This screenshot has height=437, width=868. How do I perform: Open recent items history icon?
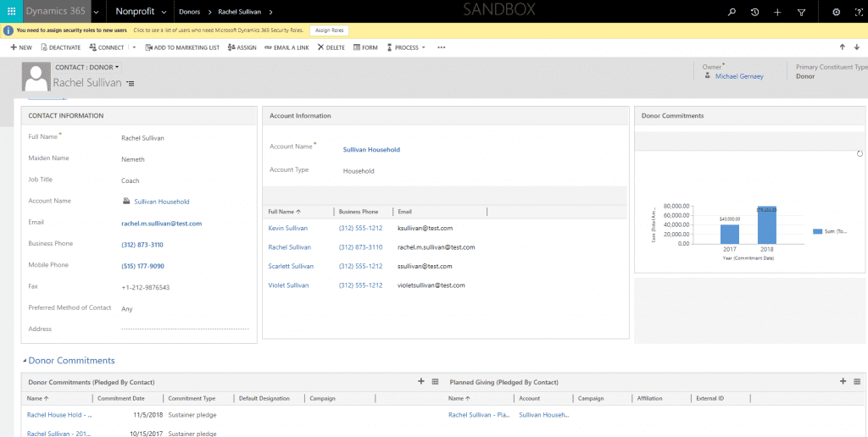click(x=754, y=12)
